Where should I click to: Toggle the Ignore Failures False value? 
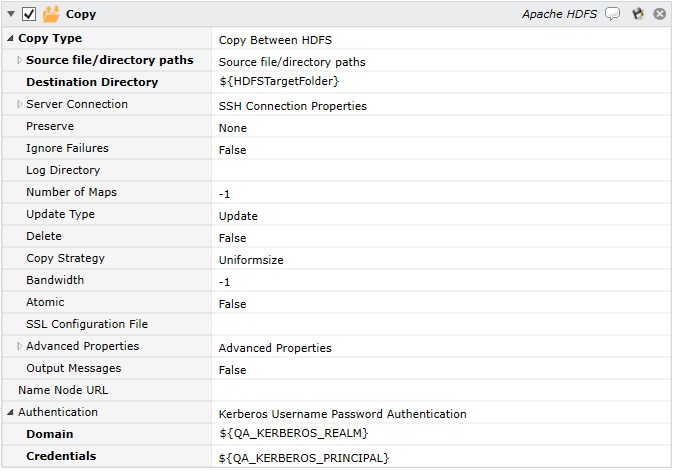pyautogui.click(x=440, y=150)
